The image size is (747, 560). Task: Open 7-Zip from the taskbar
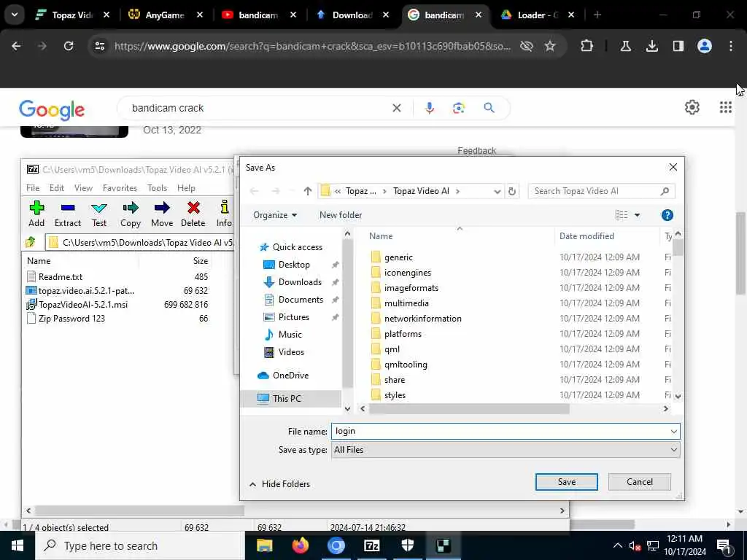[x=371, y=545]
